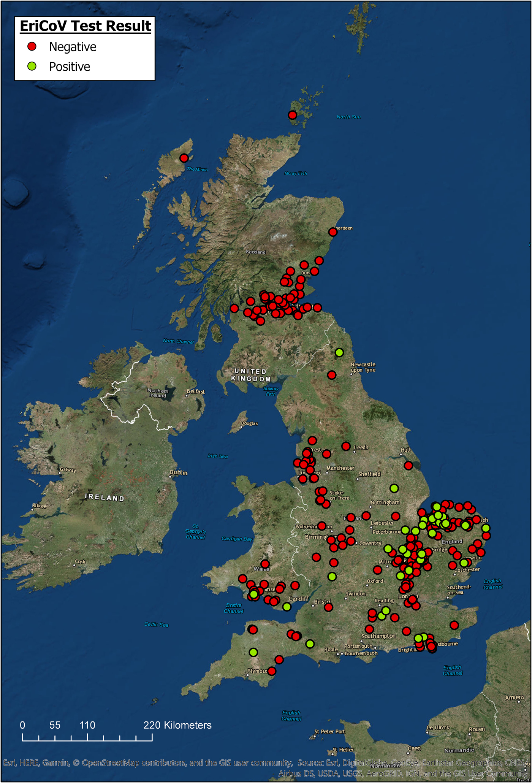Click the red Negative legend marker
The width and height of the screenshot is (532, 783).
pos(32,46)
